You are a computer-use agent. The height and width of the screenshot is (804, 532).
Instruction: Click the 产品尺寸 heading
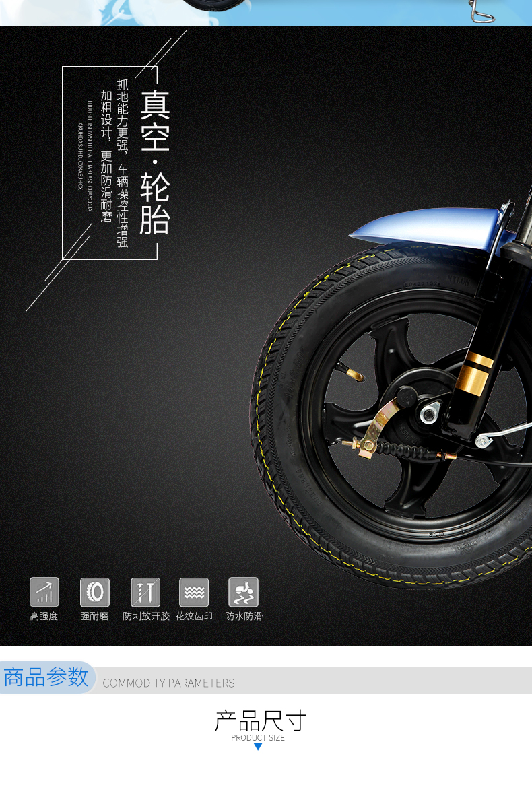(260, 721)
